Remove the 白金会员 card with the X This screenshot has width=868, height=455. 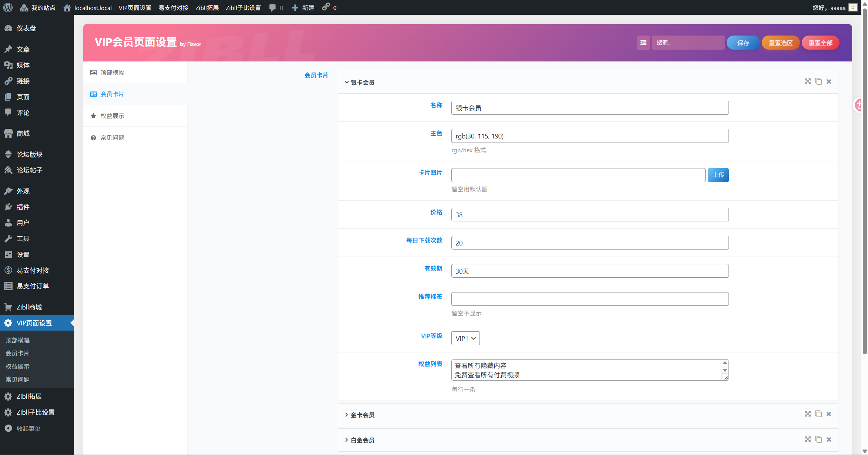[829, 439]
